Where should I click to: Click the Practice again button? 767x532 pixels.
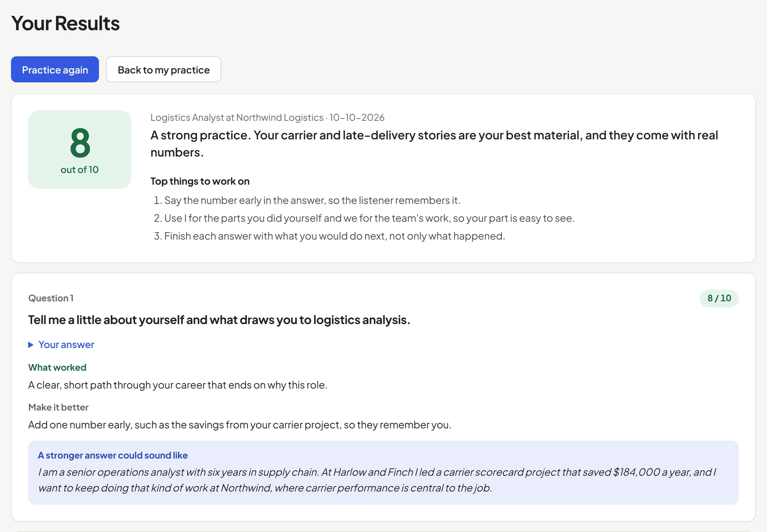55,70
